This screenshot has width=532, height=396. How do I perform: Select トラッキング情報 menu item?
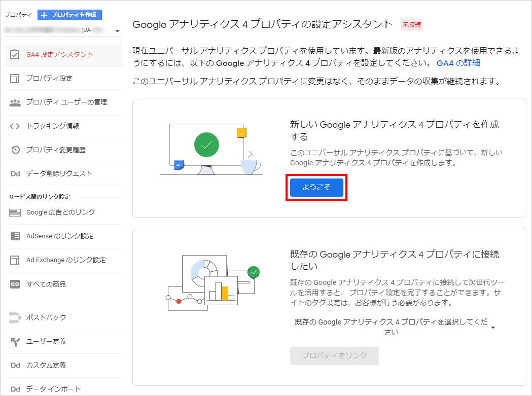point(64,126)
